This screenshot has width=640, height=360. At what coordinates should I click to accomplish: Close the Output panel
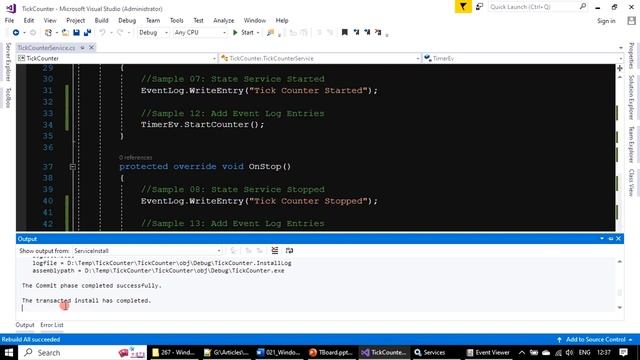point(619,238)
